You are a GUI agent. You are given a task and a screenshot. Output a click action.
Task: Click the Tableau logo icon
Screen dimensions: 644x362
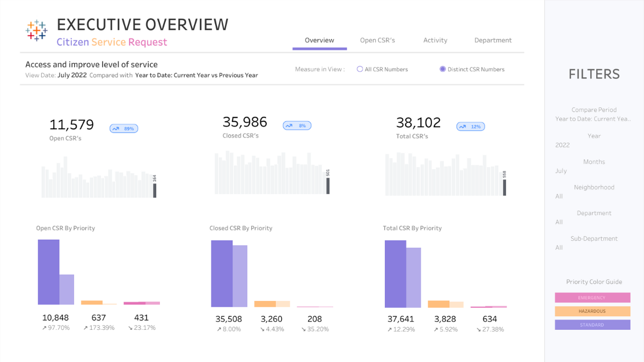[36, 31]
